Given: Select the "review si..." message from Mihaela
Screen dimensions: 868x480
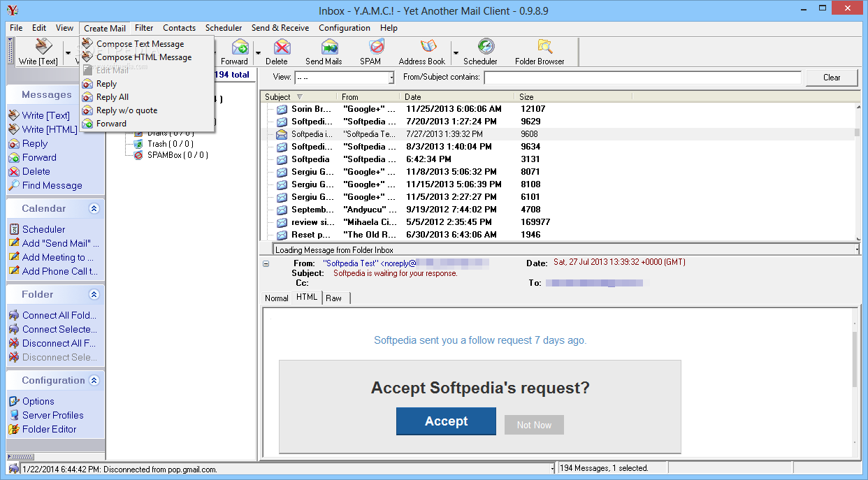Looking at the screenshot, I should (559, 222).
